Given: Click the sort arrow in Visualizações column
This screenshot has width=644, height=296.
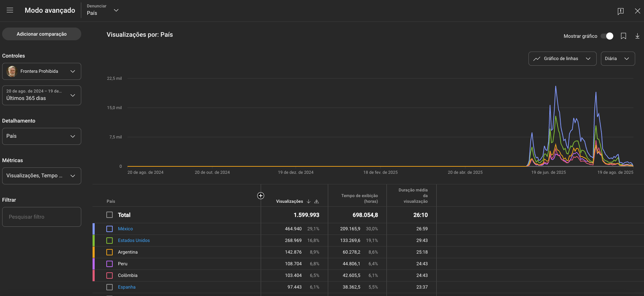Looking at the screenshot, I should click(309, 201).
